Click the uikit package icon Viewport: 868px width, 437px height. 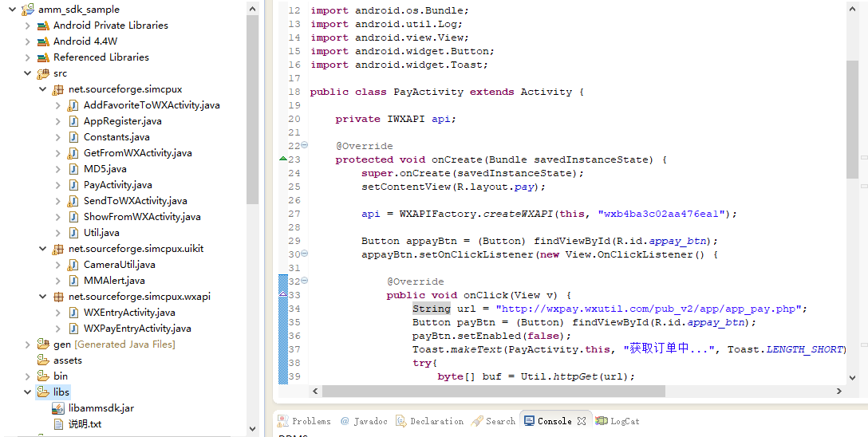click(x=57, y=248)
